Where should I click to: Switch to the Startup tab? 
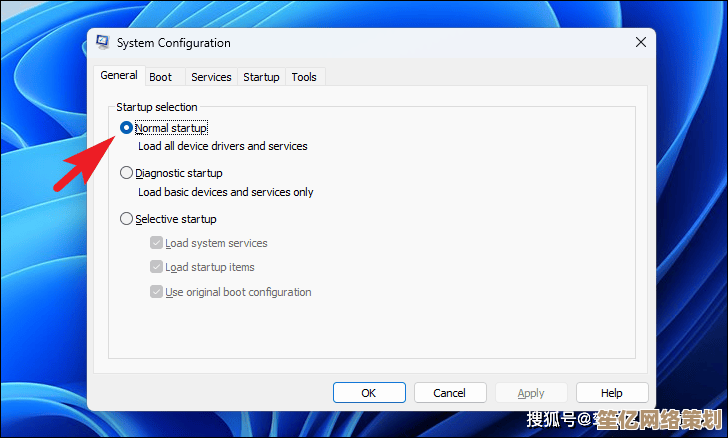(261, 77)
